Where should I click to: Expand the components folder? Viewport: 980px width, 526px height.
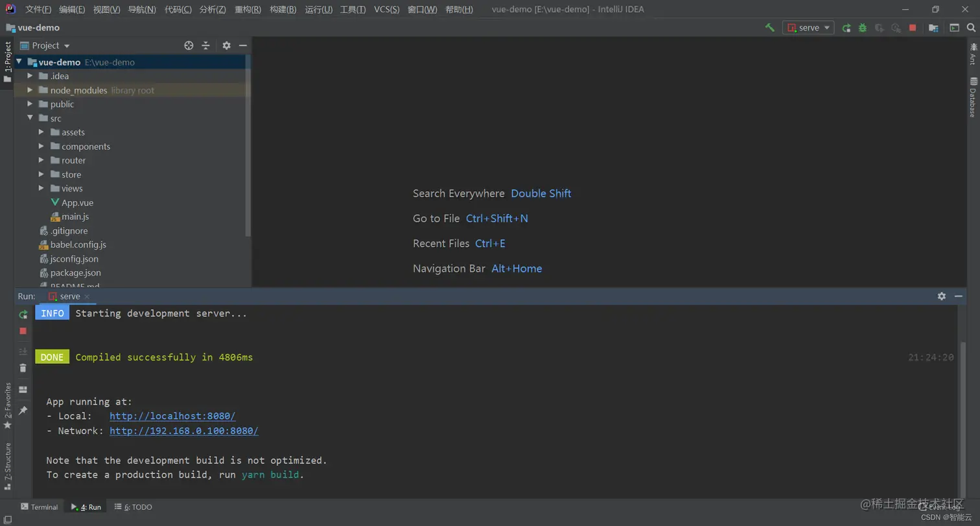[41, 147]
